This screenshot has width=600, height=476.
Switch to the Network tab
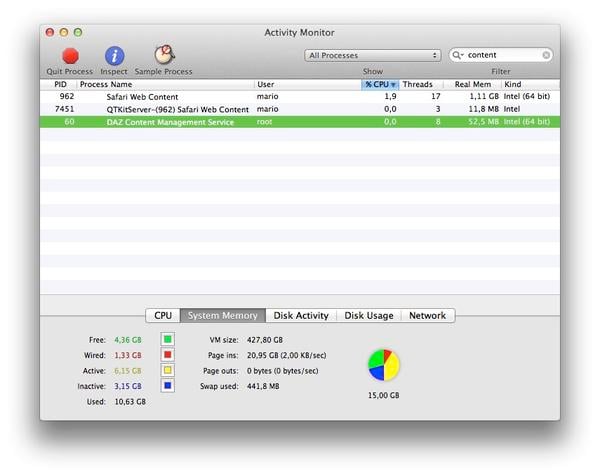(427, 315)
